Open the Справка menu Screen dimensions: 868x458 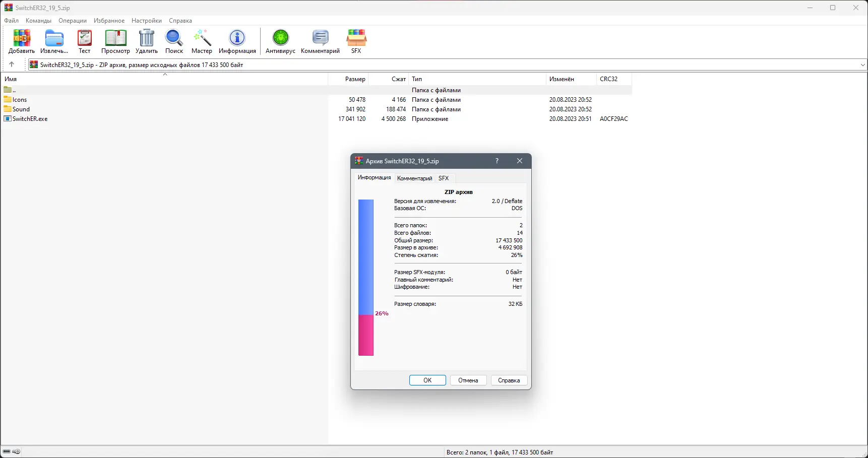pos(180,21)
